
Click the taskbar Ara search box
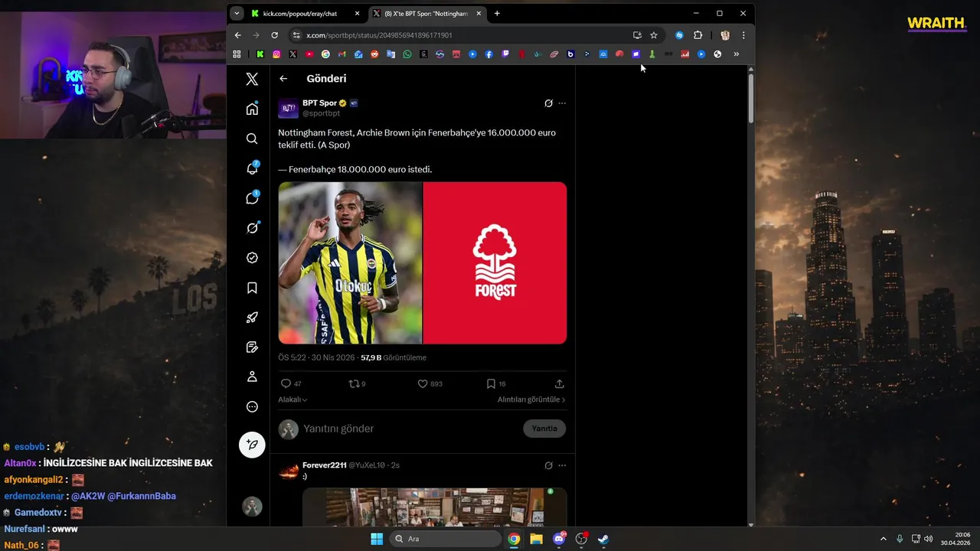point(445,539)
